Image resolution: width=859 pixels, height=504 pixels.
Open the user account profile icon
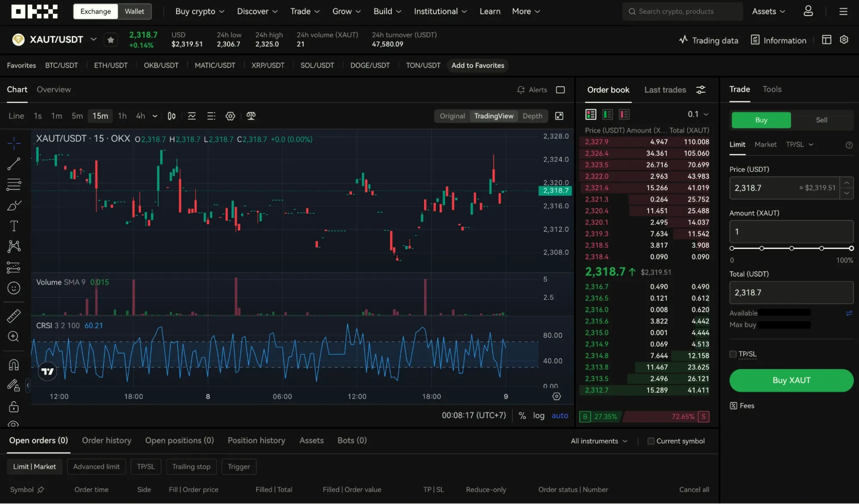click(x=808, y=11)
